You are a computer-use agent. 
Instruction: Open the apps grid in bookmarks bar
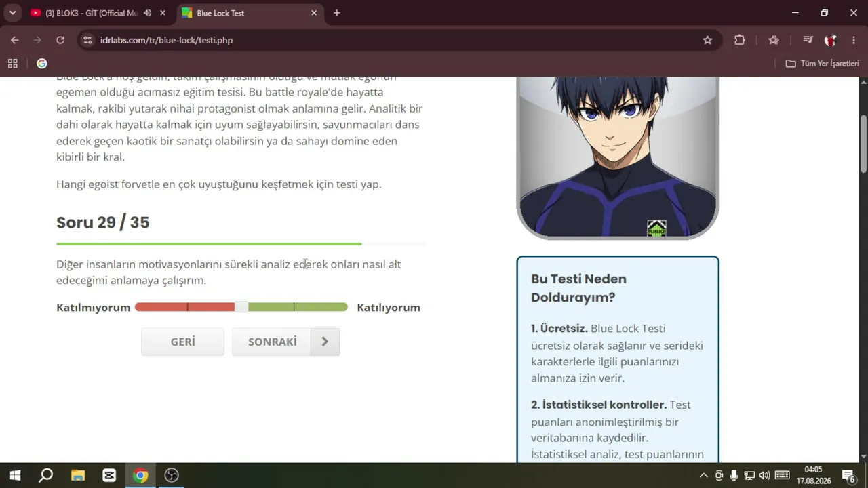tap(12, 64)
